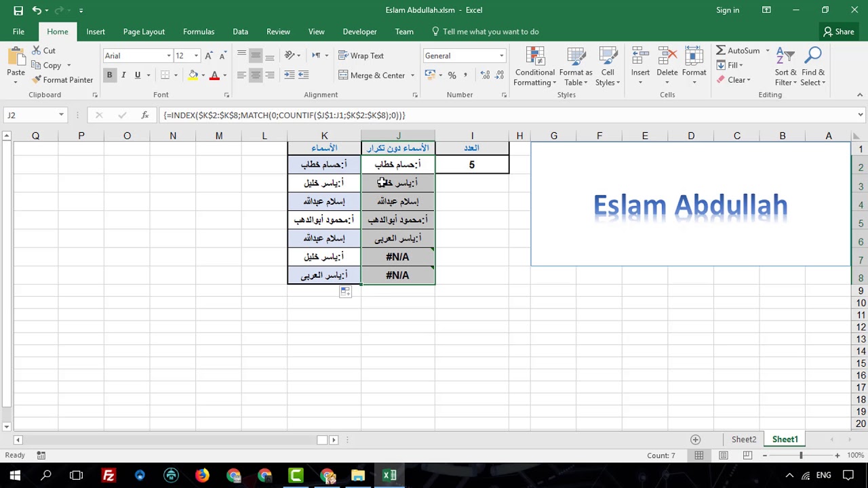
Task: Click the Decrease Indent icon
Action: click(x=290, y=75)
